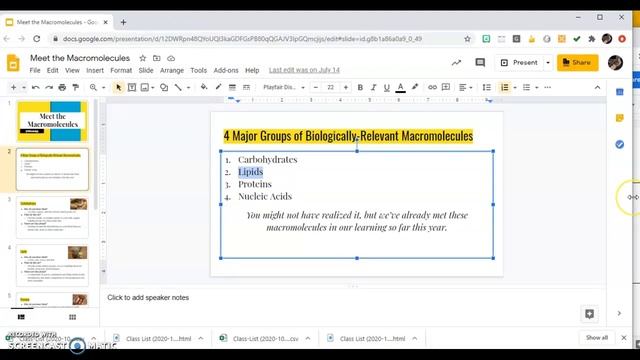
Task: Toggle the Bulleted list button
Action: pos(527,87)
